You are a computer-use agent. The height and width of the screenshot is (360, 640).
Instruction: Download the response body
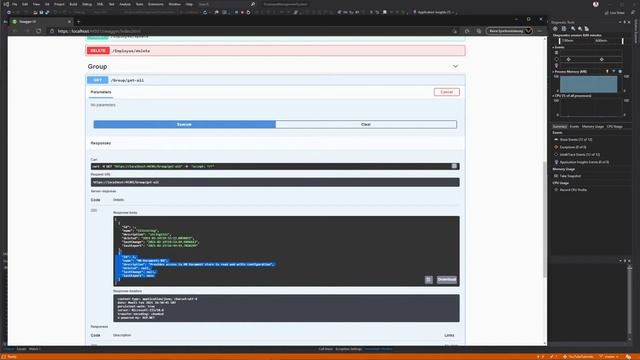click(447, 280)
